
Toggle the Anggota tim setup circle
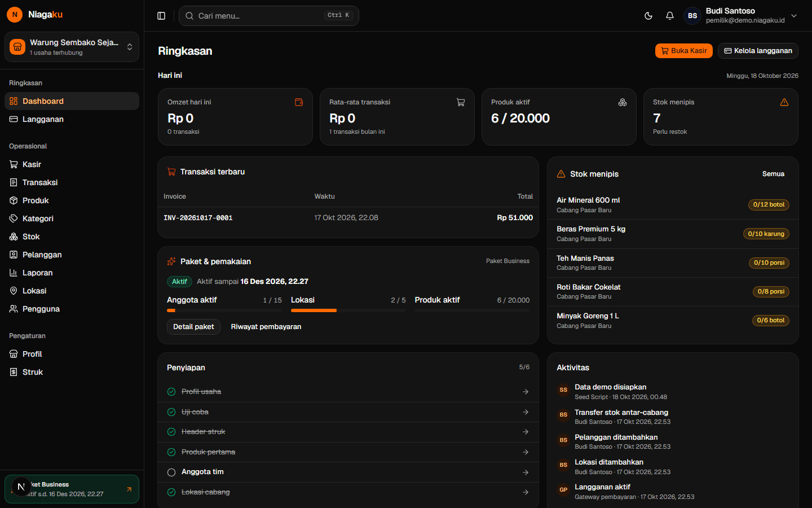pos(171,472)
